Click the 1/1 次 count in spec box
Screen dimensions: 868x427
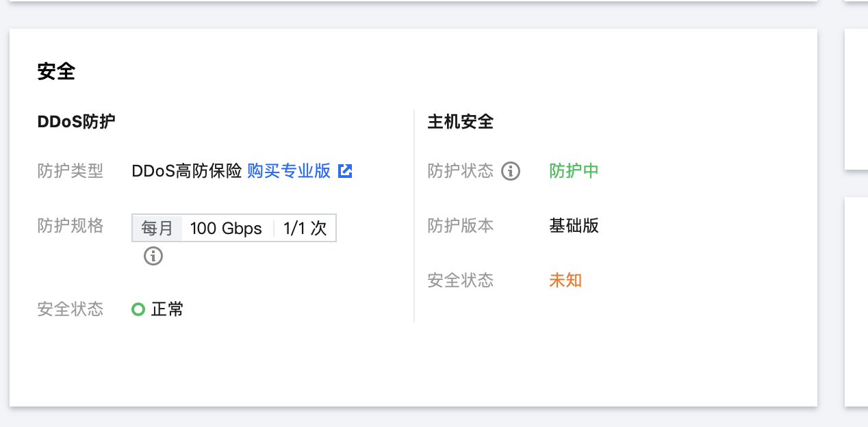(x=305, y=229)
